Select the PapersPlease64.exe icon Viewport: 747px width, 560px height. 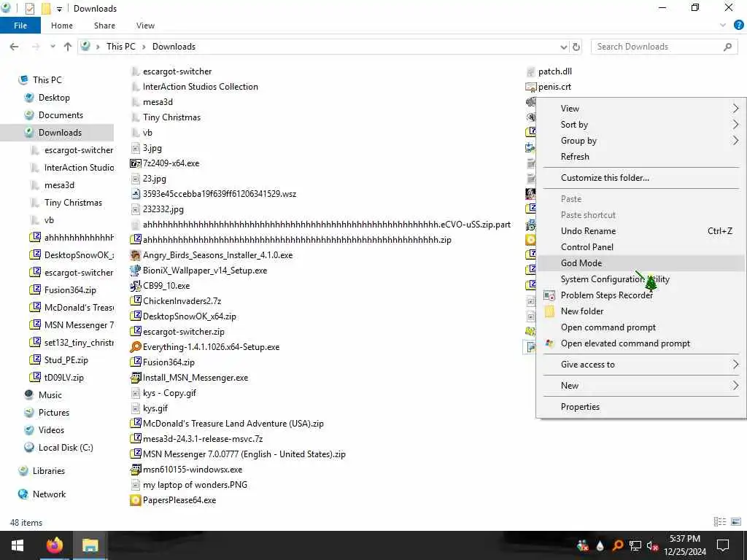point(135,500)
